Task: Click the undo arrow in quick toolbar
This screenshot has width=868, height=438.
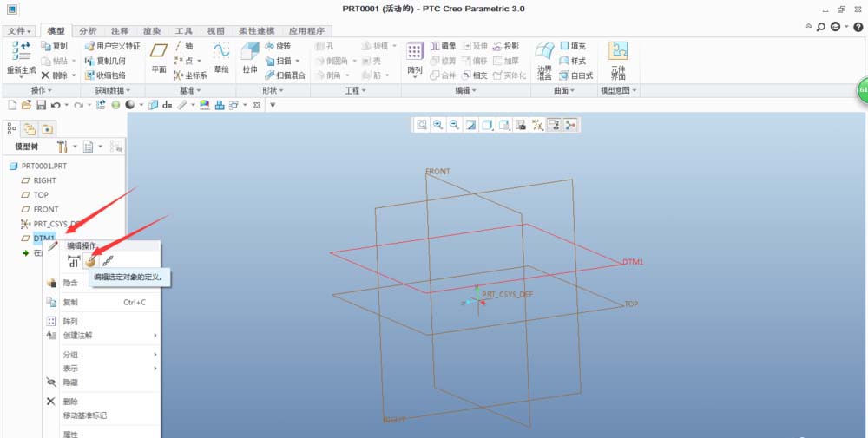Action: point(56,105)
